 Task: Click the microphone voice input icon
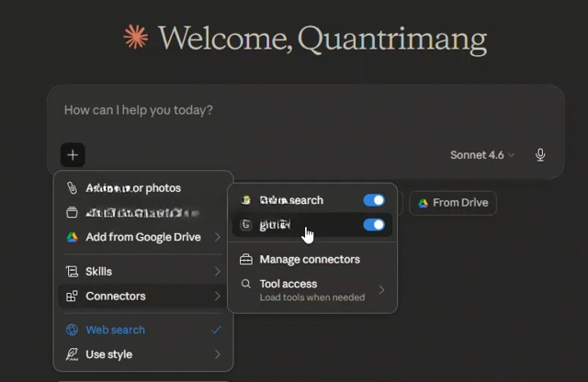point(540,155)
